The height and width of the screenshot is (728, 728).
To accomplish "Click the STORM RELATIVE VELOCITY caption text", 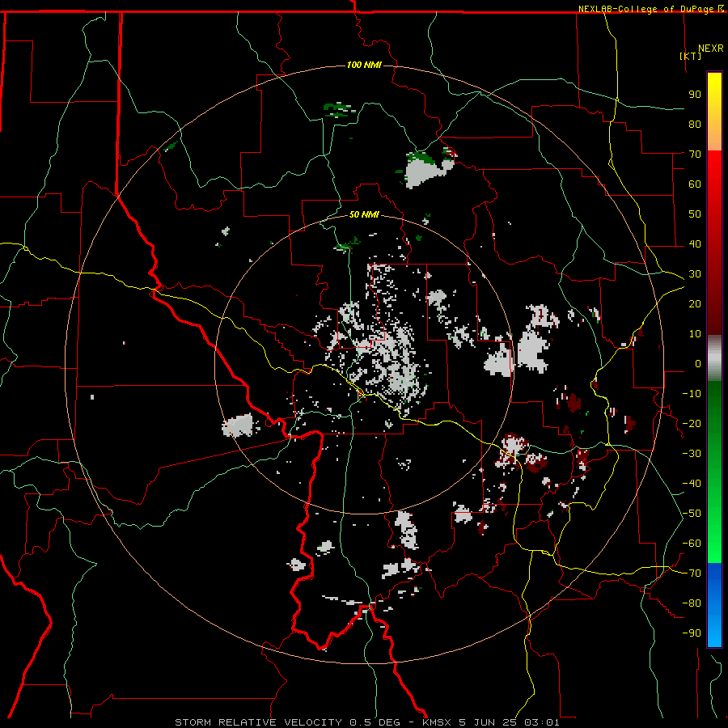I will pyautogui.click(x=259, y=722).
